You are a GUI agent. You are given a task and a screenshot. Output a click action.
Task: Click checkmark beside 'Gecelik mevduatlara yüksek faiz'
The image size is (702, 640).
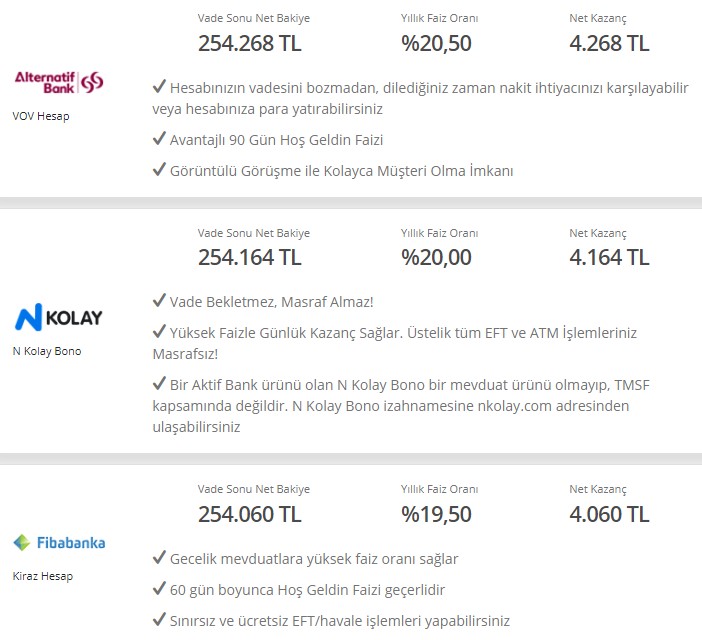(x=159, y=557)
